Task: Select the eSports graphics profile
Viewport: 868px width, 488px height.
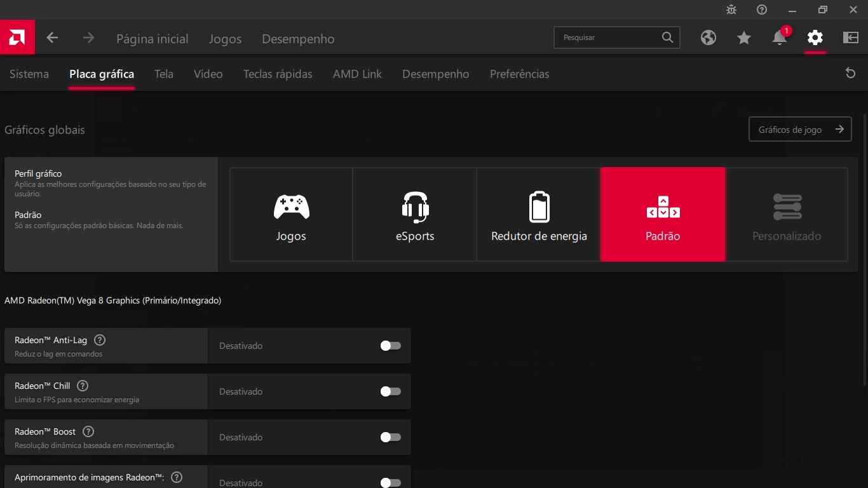Action: (415, 214)
